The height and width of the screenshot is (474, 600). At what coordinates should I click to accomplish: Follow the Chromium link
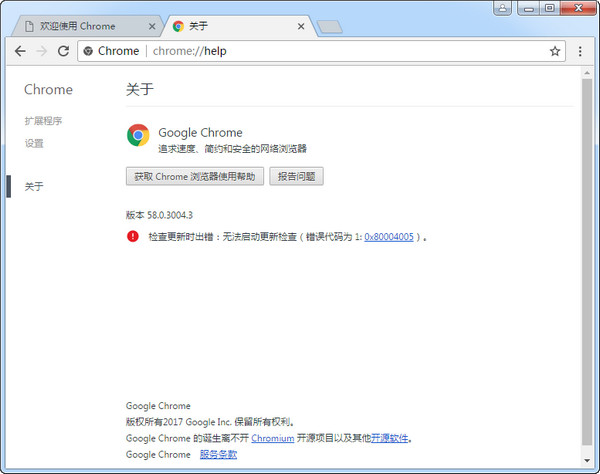pos(272,438)
